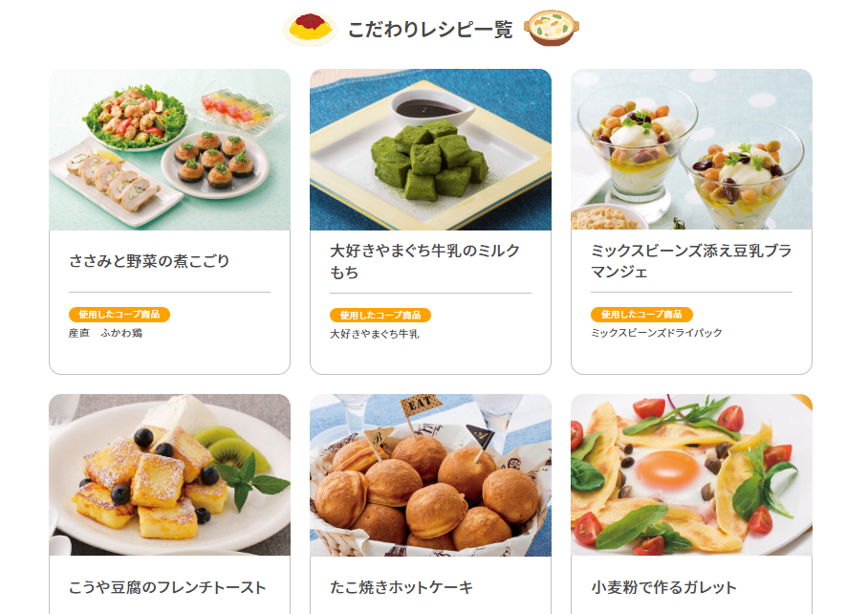Viewport: 868px width, 614px height.
Task: Open the たこ焼きホットケーキ recipe title
Action: (401, 587)
